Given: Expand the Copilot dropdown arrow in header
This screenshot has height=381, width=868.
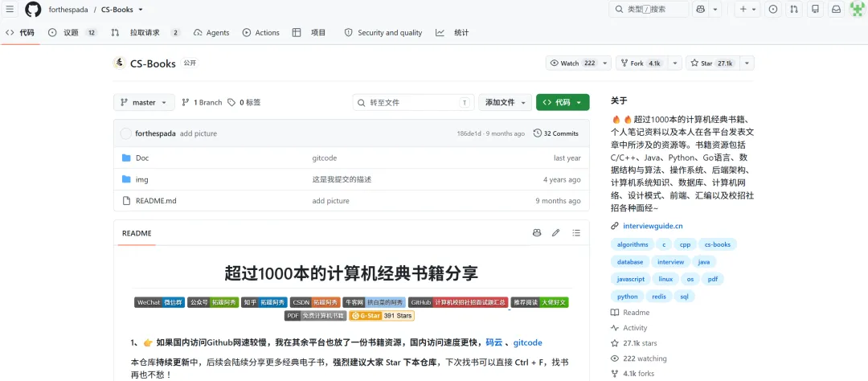Looking at the screenshot, I should point(715,10).
